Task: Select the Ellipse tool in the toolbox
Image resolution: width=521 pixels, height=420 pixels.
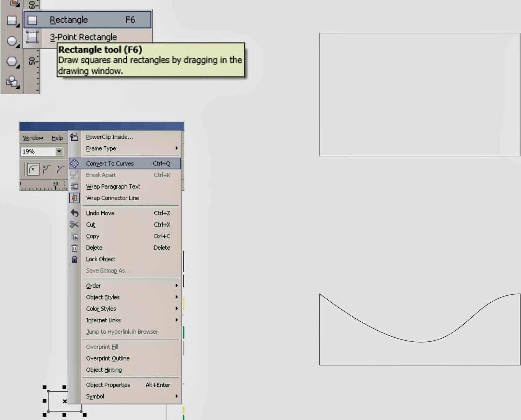Action: (12, 41)
